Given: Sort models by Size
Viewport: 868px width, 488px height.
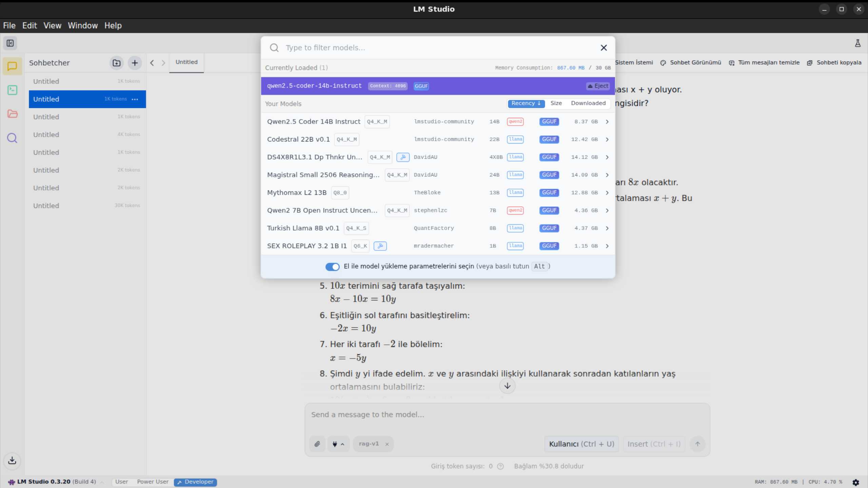Looking at the screenshot, I should pos(556,103).
